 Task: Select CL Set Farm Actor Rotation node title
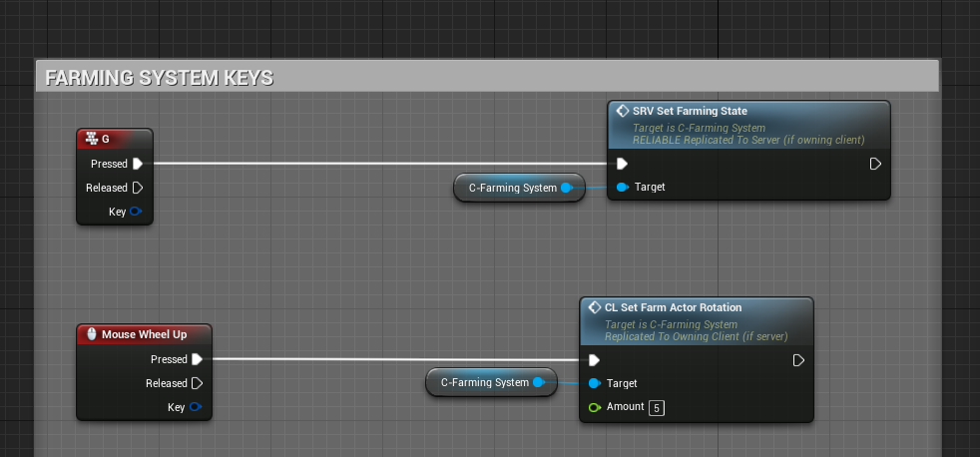pyautogui.click(x=673, y=307)
